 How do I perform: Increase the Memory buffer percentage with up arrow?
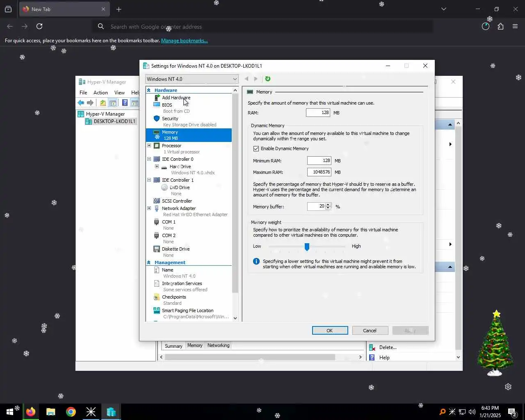[x=328, y=205]
